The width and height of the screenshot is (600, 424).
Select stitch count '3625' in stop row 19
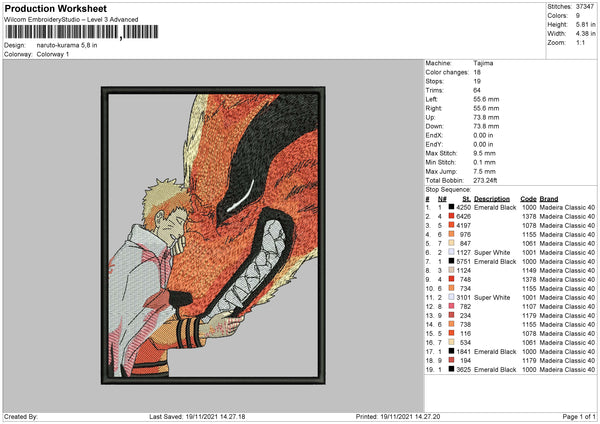pyautogui.click(x=463, y=370)
